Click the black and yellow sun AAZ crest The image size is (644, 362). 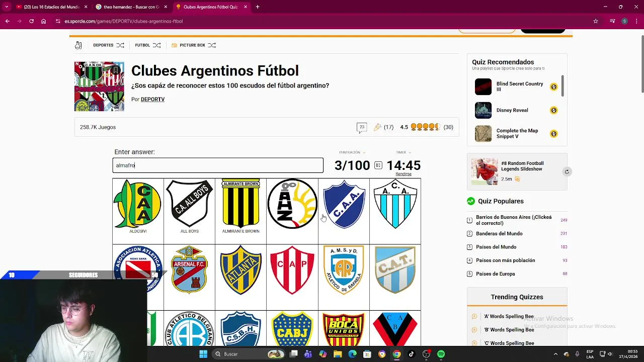click(292, 204)
